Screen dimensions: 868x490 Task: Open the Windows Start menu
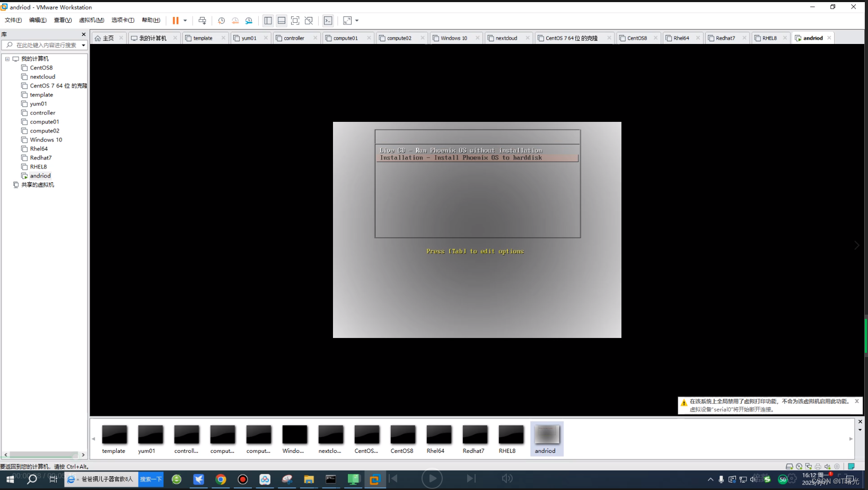(10, 479)
